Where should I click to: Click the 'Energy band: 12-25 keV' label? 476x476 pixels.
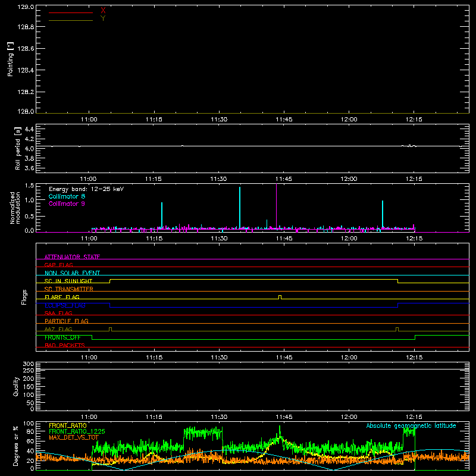click(x=86, y=189)
